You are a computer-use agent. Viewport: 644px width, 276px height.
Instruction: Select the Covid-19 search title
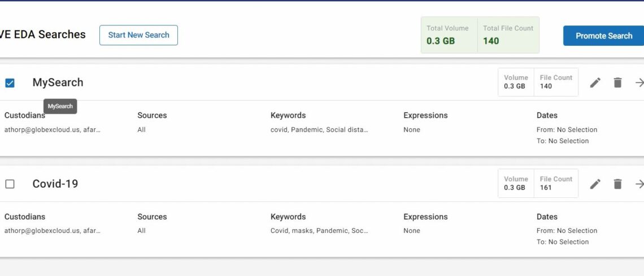tap(55, 184)
